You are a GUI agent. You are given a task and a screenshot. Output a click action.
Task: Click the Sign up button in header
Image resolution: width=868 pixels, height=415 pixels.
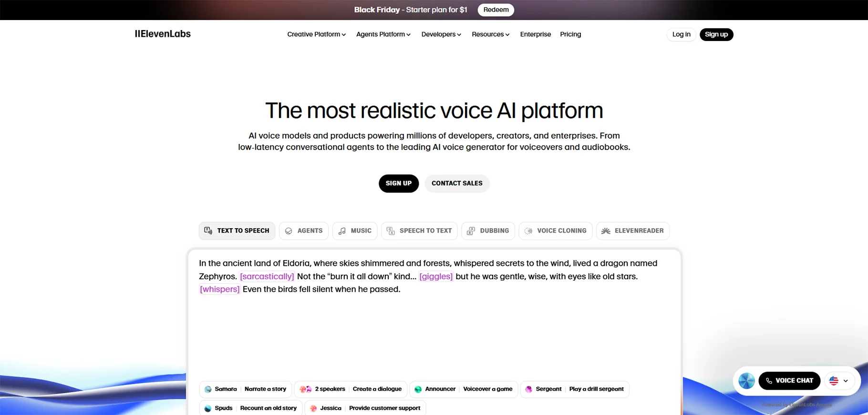click(716, 34)
